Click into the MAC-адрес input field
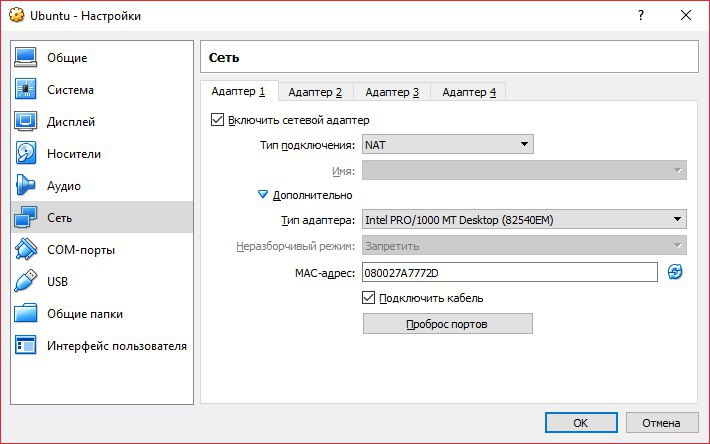The image size is (710, 444). click(x=510, y=272)
